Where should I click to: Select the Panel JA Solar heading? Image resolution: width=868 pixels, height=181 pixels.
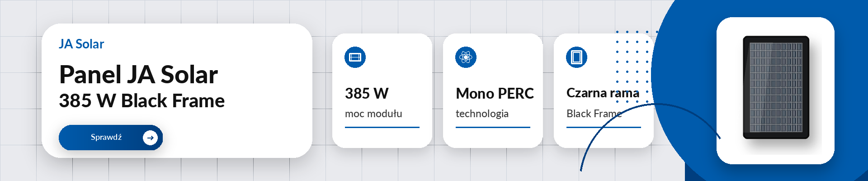coord(138,75)
